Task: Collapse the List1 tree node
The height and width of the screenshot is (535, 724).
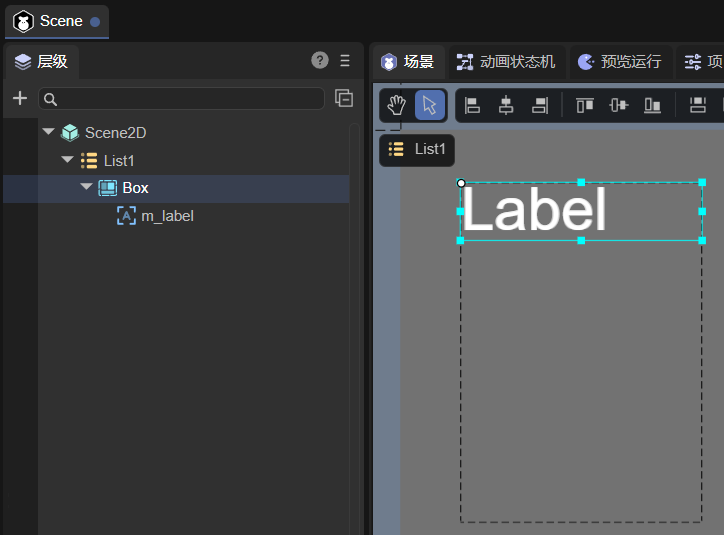Action: coord(67,160)
